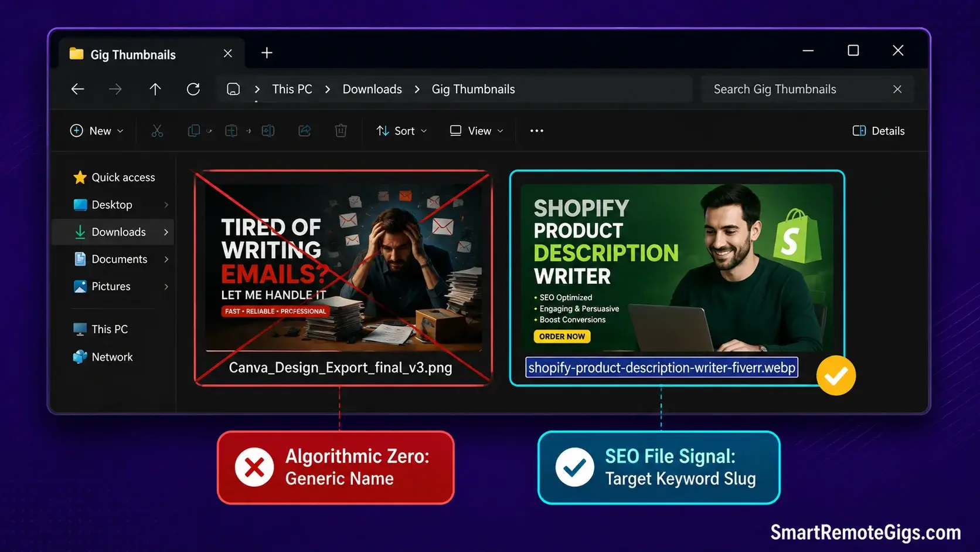Screen dimensions: 980x552
Task: Open the Details pane
Action: (878, 131)
